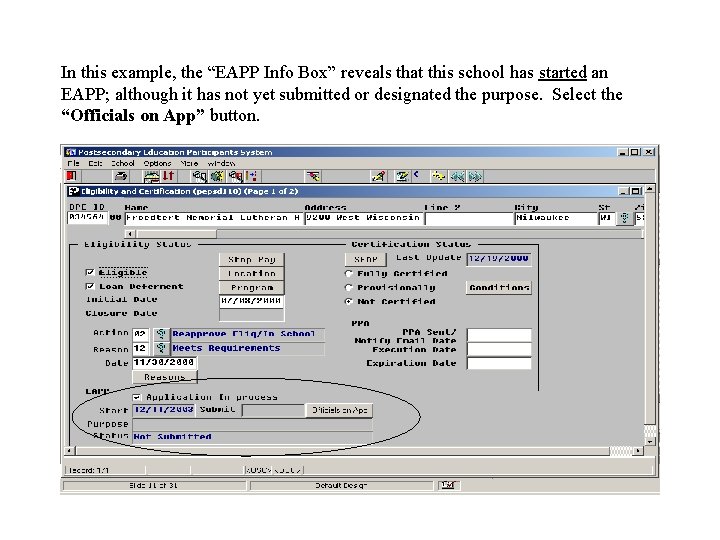
Task: Click the Initial Date field
Action: pos(252,301)
